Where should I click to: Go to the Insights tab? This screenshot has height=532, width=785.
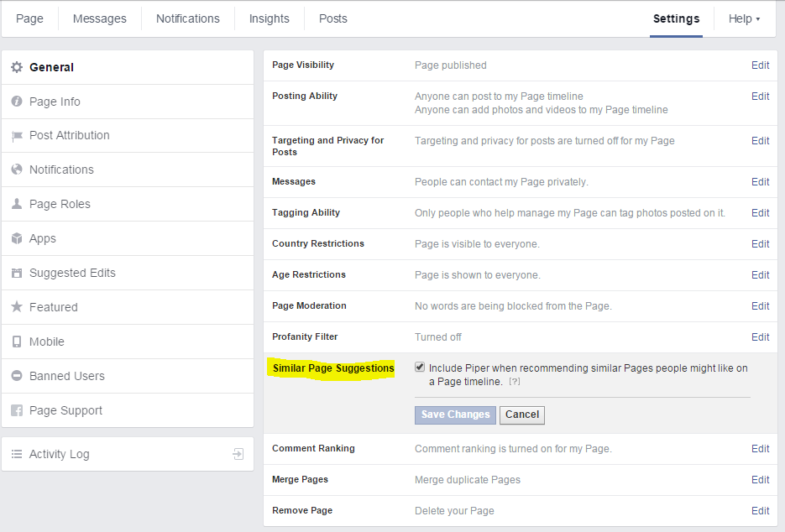coord(270,19)
